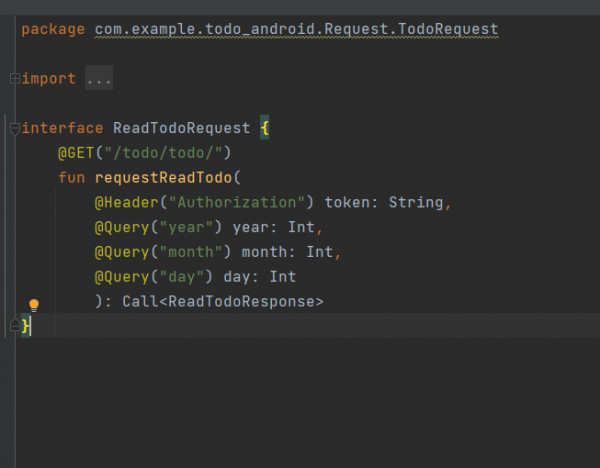The width and height of the screenshot is (600, 468).
Task: Click the @GET annotation
Action: coord(76,153)
